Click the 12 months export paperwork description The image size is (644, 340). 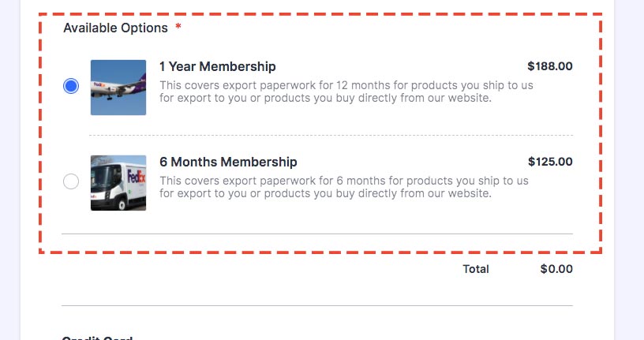point(346,92)
